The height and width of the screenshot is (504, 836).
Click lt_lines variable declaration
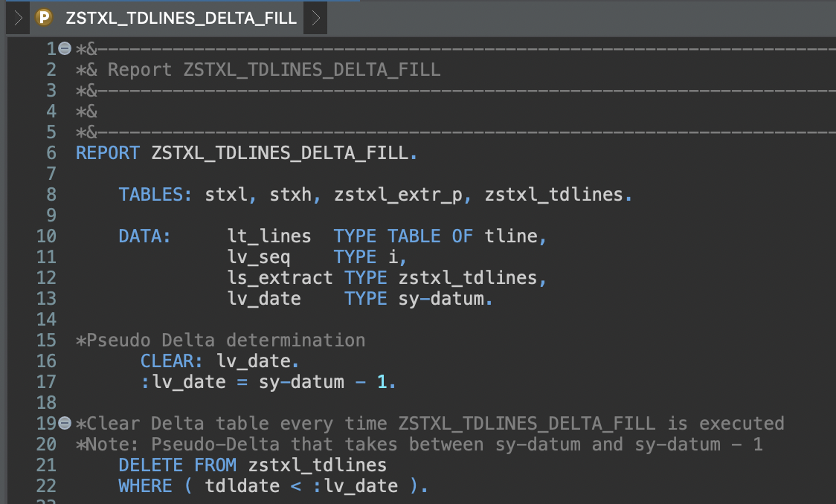269,236
